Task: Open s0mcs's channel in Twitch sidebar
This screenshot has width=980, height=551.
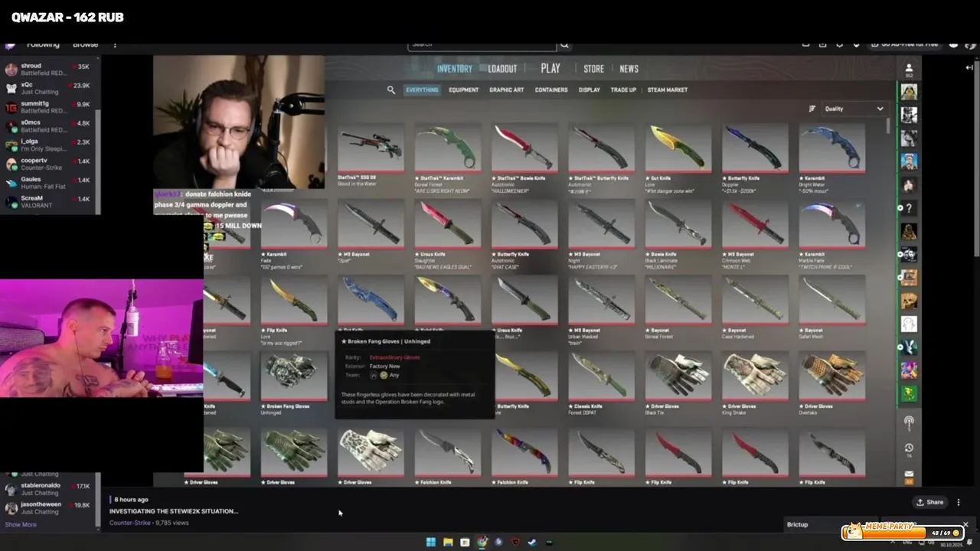Action: [48, 126]
